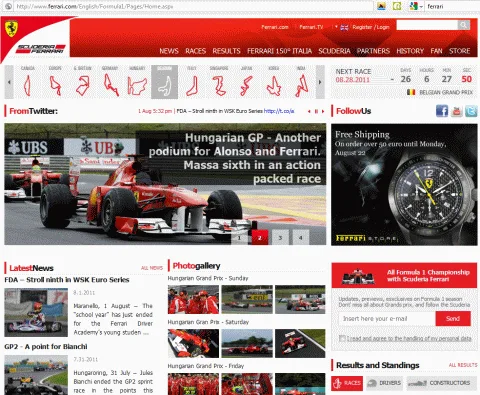The width and height of the screenshot is (480, 395).
Task: Click the browser address bar
Action: pos(193,6)
